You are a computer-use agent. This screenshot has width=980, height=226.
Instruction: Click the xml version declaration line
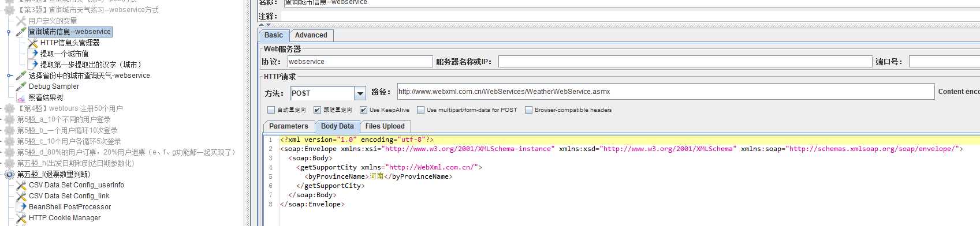357,140
